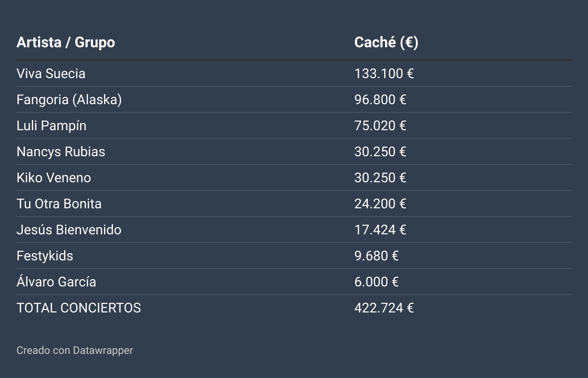This screenshot has height=378, width=588.
Task: Select the 96.800 € amount
Action: (x=380, y=100)
